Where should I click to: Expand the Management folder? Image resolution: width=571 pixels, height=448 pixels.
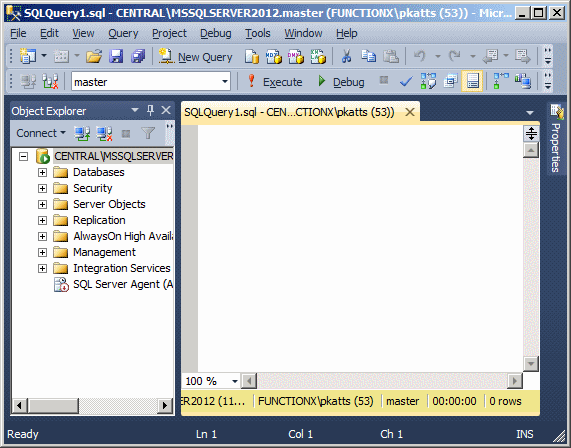coord(42,252)
